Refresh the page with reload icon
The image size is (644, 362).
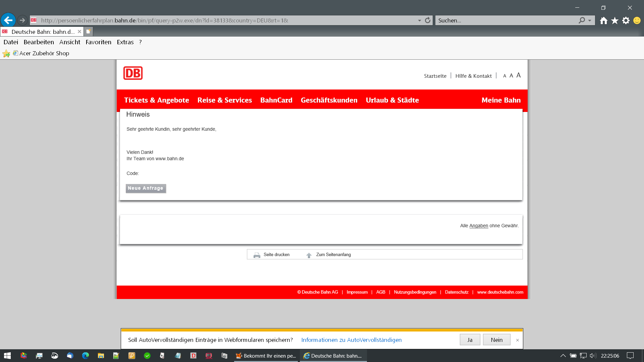tap(427, 20)
